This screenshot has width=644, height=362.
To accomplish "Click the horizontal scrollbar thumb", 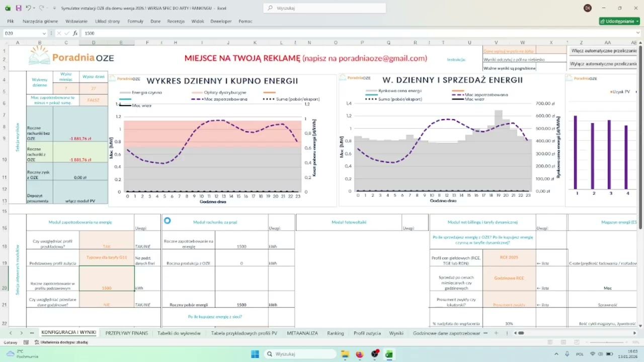I will 521,333.
